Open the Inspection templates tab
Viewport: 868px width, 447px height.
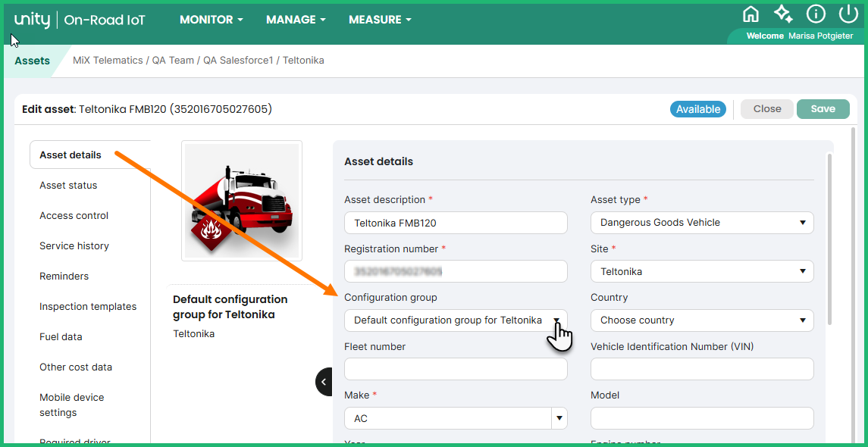coord(88,307)
